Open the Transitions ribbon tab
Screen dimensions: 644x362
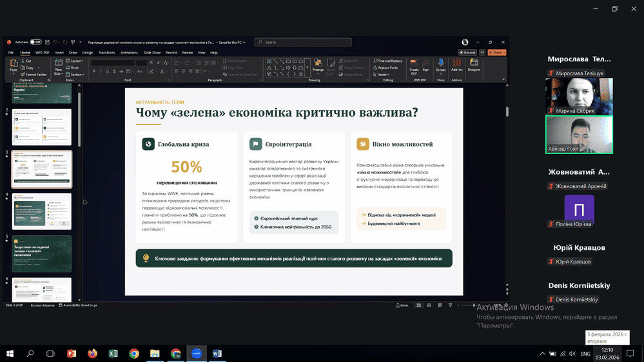[x=106, y=52]
